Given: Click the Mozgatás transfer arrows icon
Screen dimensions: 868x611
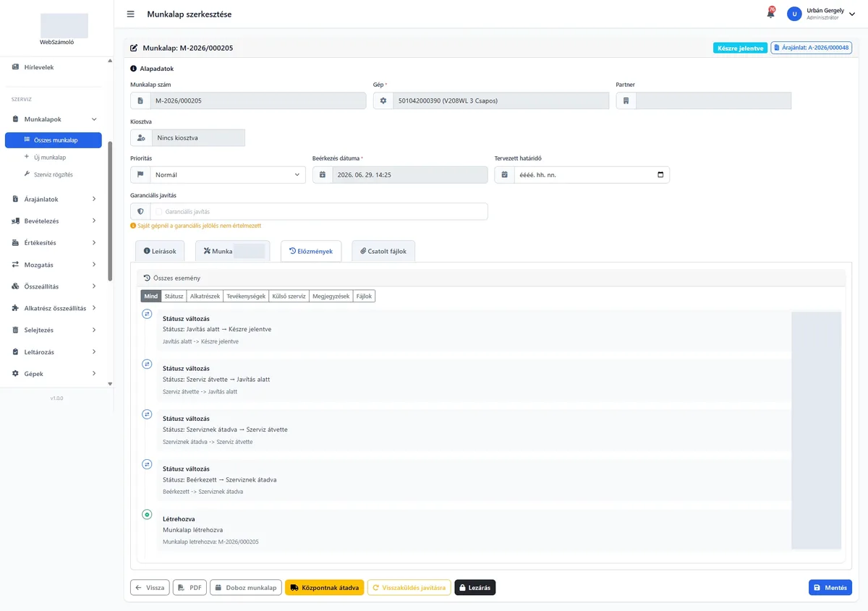Looking at the screenshot, I should tap(16, 265).
